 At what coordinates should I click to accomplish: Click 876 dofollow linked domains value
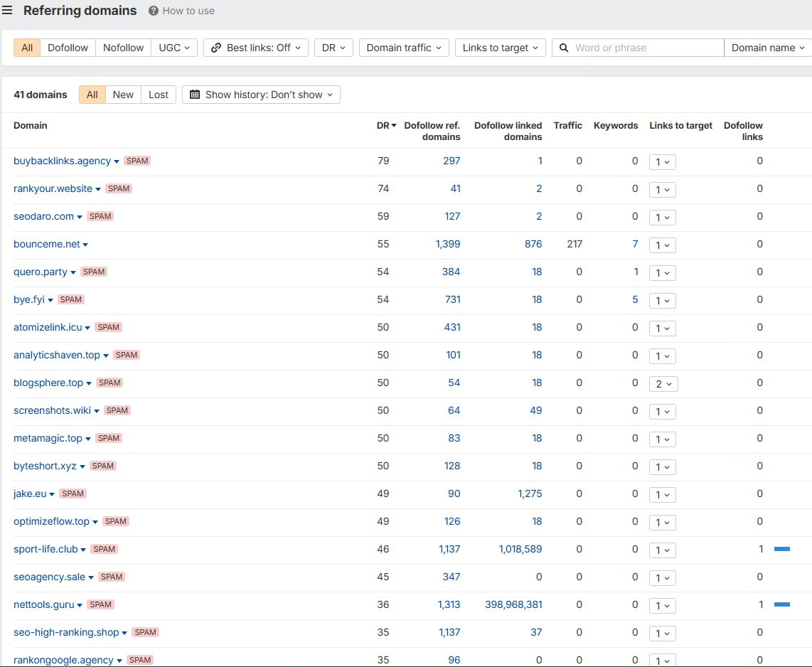[533, 245]
